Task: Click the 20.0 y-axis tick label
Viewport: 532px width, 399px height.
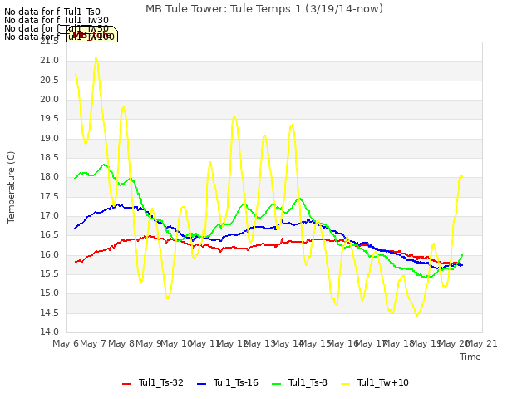Action: pyautogui.click(x=50, y=100)
